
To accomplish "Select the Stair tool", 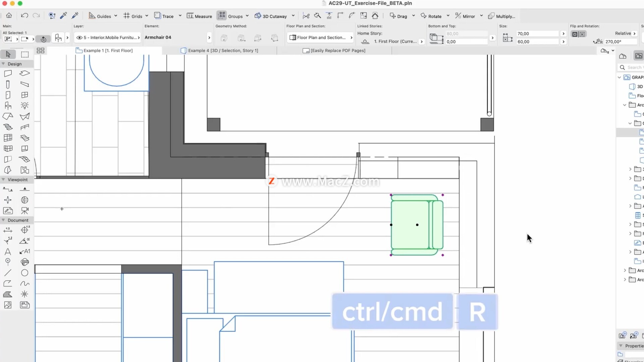I will tap(8, 127).
